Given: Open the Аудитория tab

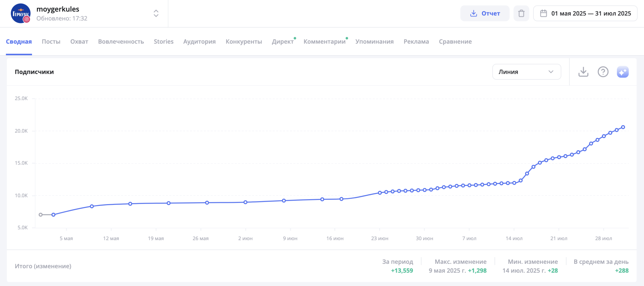Looking at the screenshot, I should (199, 42).
